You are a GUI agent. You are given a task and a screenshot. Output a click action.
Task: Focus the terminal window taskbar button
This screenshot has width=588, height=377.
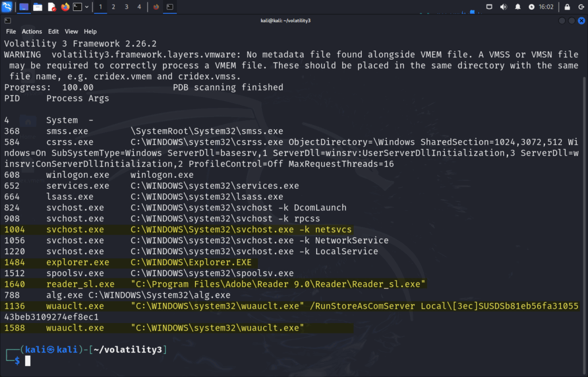pyautogui.click(x=170, y=7)
